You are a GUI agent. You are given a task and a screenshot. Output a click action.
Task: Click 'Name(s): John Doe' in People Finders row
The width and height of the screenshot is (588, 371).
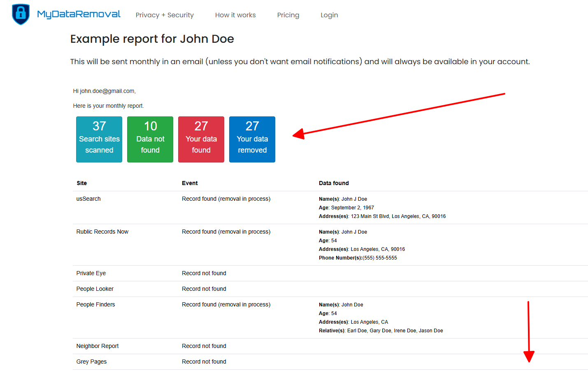[341, 305]
